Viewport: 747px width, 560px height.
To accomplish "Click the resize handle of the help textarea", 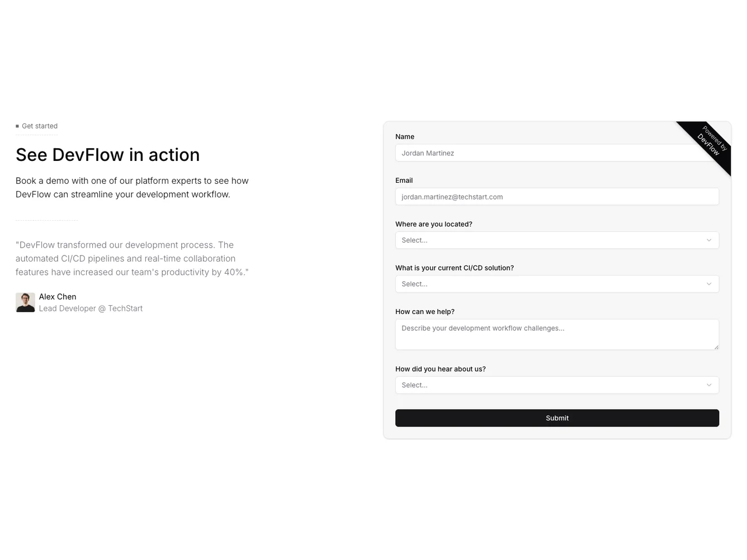I will click(716, 347).
